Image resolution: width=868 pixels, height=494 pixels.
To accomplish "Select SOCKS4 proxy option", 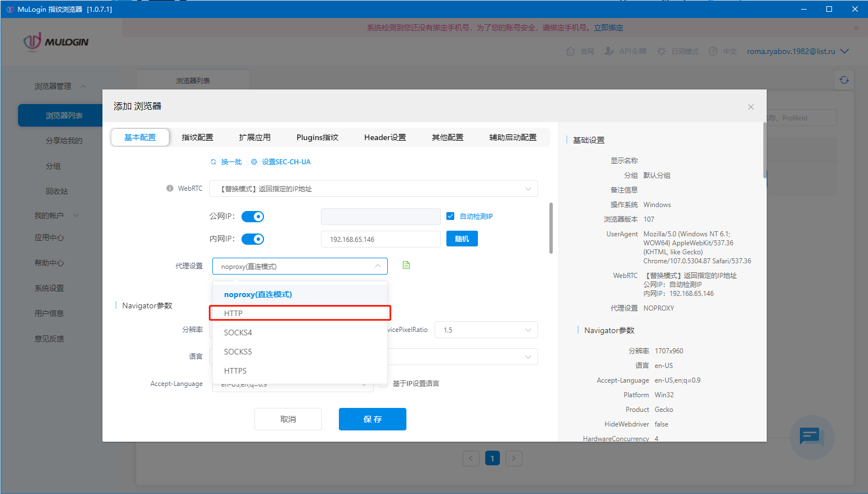I will [300, 333].
